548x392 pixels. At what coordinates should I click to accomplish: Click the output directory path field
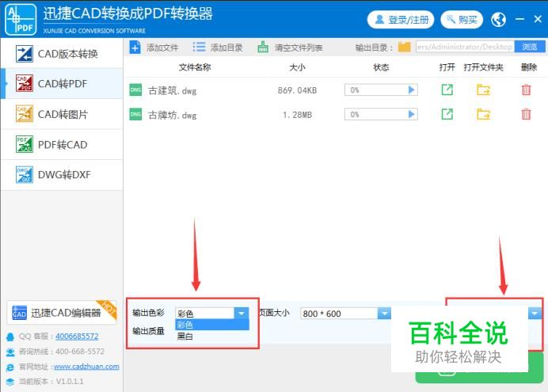465,47
